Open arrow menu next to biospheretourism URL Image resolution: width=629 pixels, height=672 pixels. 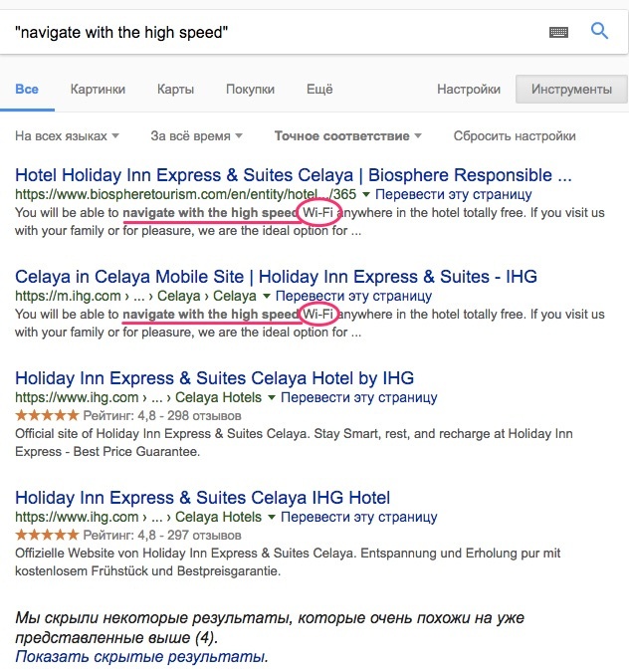pyautogui.click(x=366, y=195)
